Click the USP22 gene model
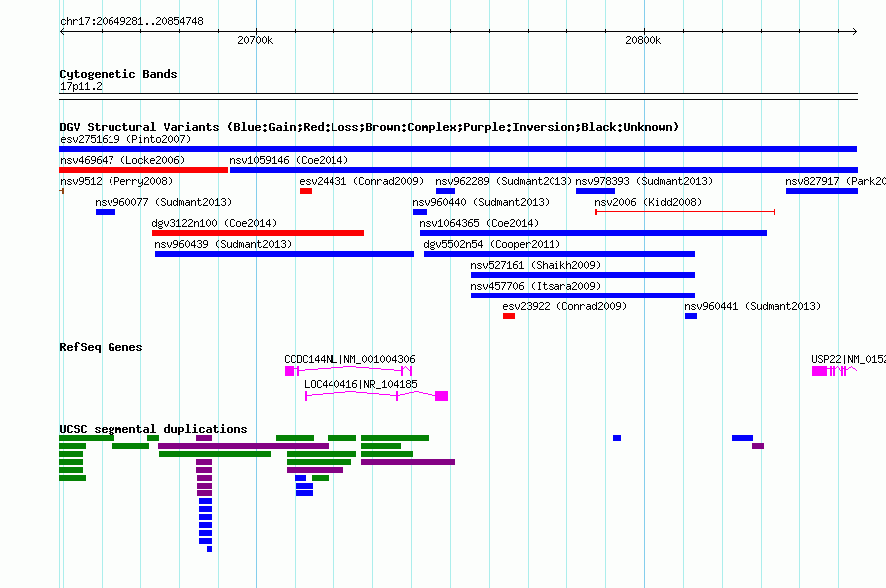Screen dimensions: 886x588 [x=834, y=370]
